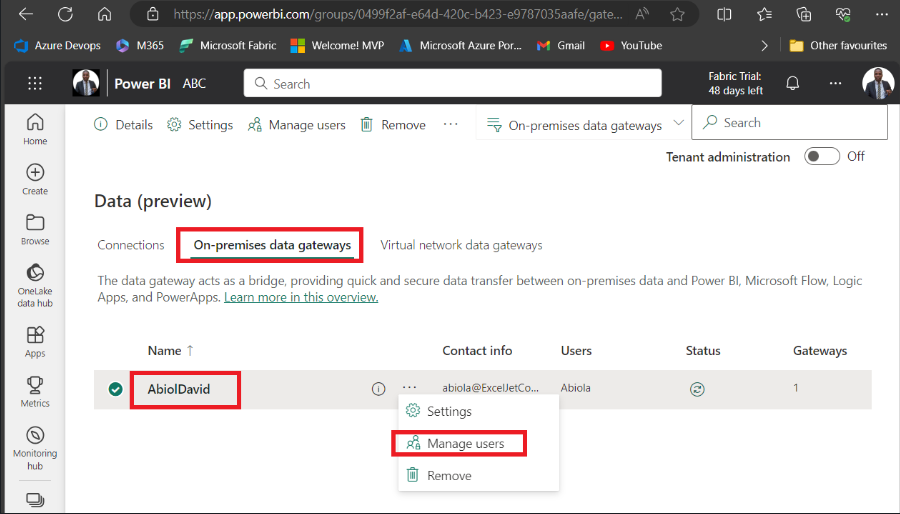This screenshot has height=514, width=900.
Task: Expand the On-premises data gateways dropdown
Action: pos(679,124)
